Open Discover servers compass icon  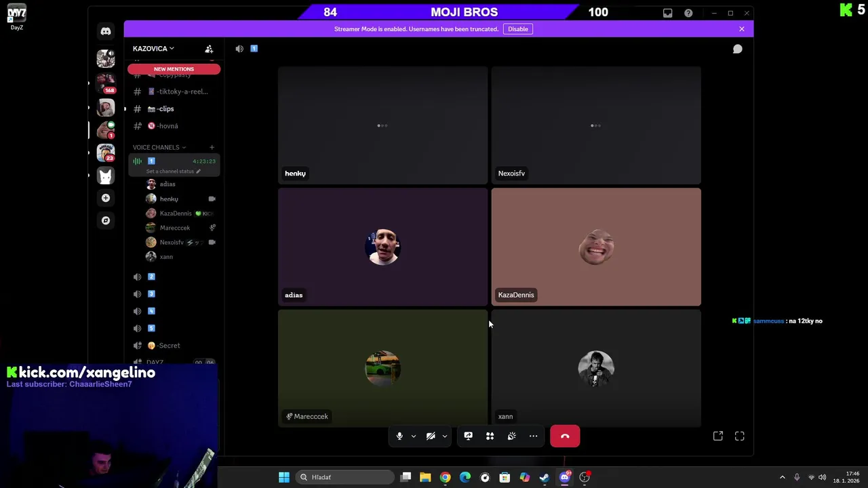[x=106, y=220]
